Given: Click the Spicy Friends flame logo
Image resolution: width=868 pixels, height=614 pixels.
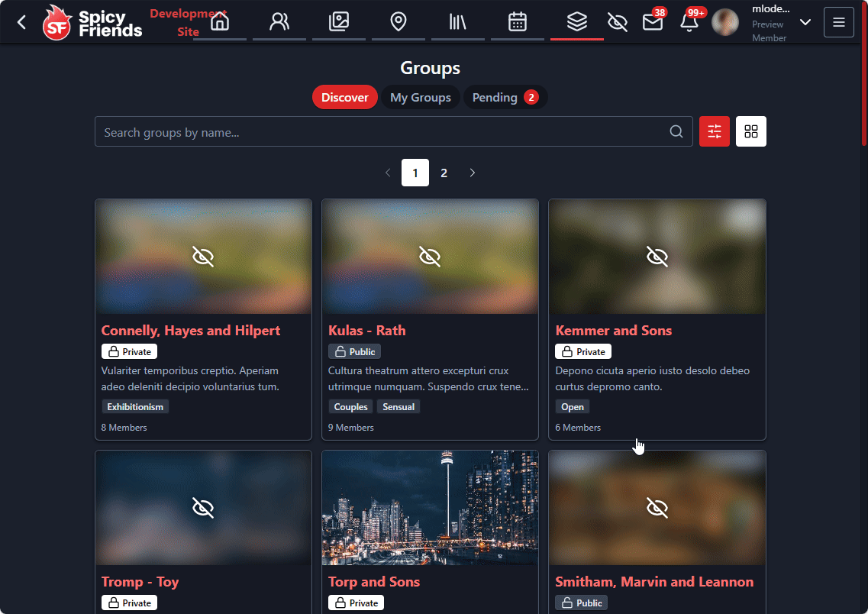Looking at the screenshot, I should 58,22.
